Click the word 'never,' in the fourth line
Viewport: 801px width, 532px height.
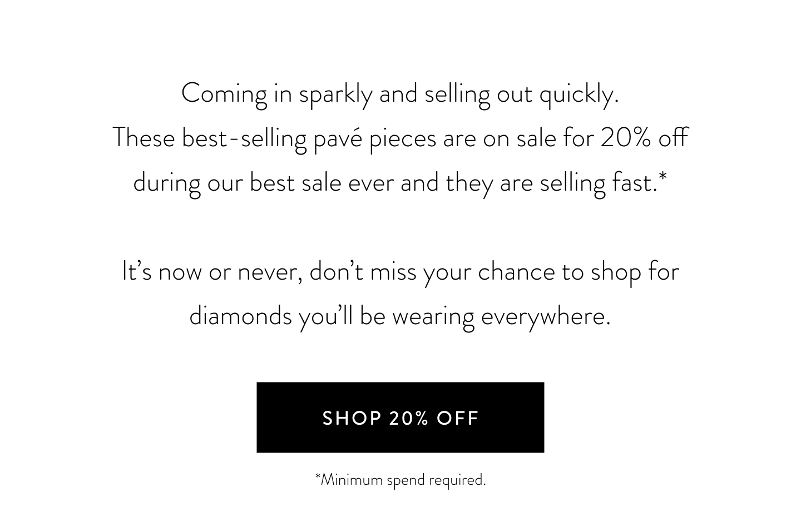click(x=270, y=273)
